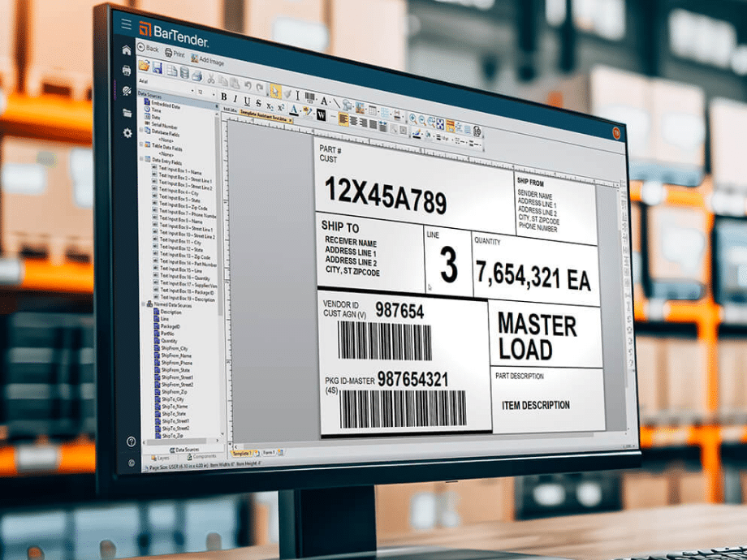Select the barcode creation tool
The width and height of the screenshot is (747, 560).
pyautogui.click(x=309, y=97)
